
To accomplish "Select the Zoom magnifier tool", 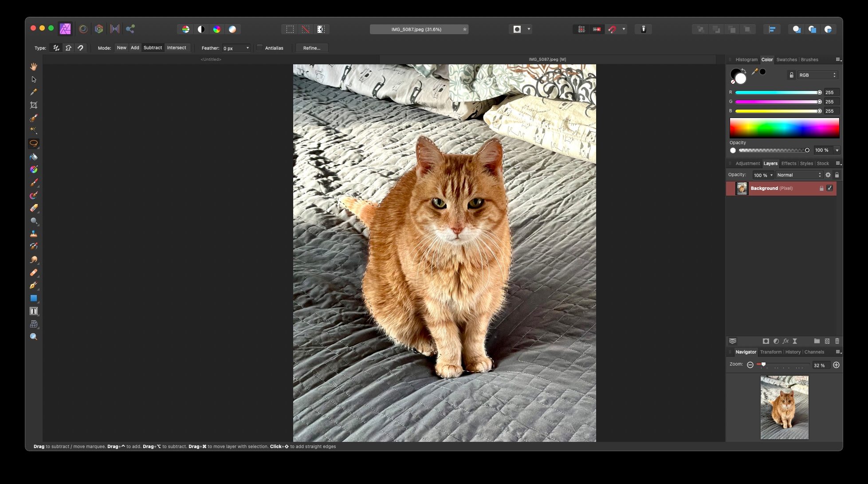I will click(x=34, y=337).
